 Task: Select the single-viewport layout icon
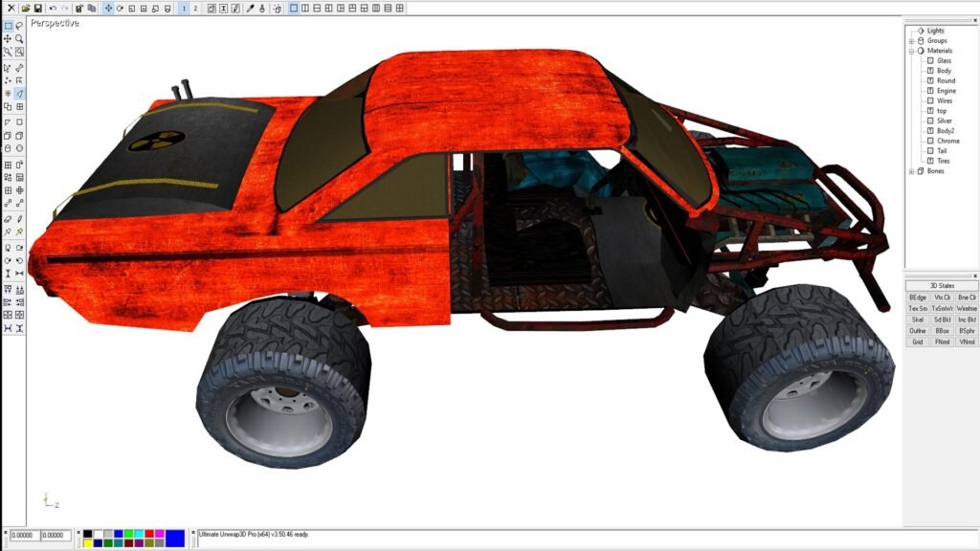click(294, 8)
